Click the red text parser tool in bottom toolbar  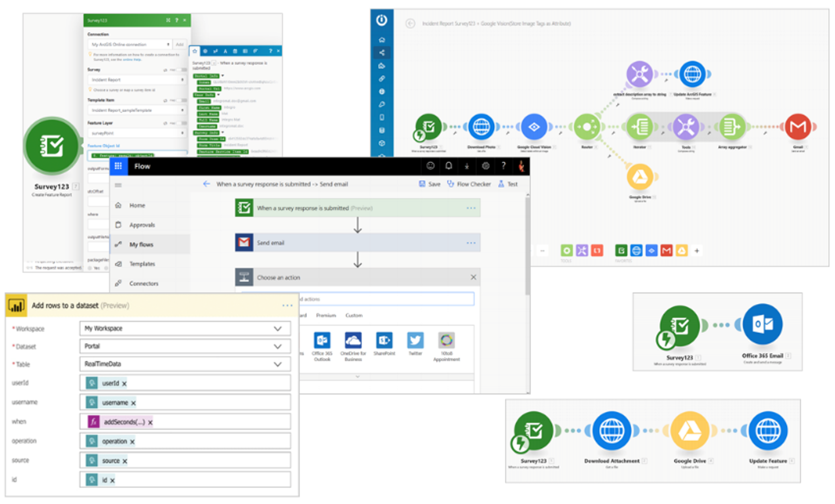[597, 250]
